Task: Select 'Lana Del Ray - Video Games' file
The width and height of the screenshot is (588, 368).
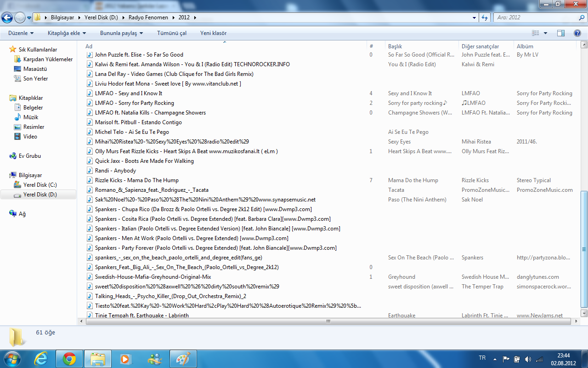Action: (x=174, y=74)
